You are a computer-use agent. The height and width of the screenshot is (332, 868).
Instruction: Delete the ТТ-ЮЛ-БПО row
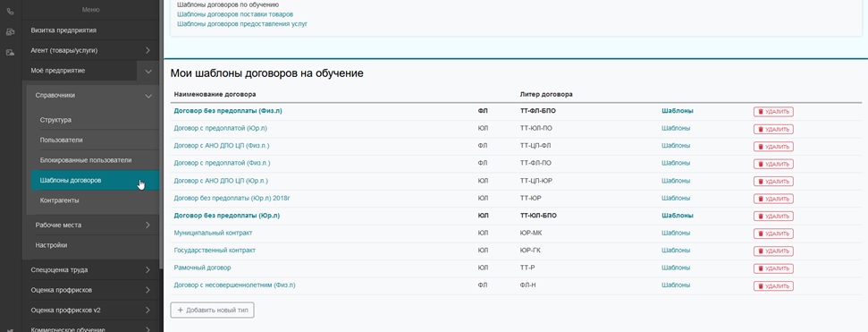[x=773, y=217]
